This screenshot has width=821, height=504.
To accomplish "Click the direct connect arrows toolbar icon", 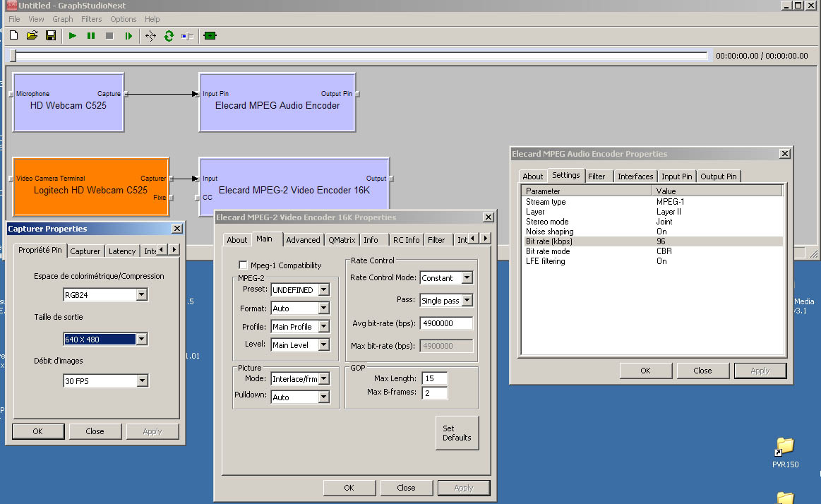I will click(150, 35).
